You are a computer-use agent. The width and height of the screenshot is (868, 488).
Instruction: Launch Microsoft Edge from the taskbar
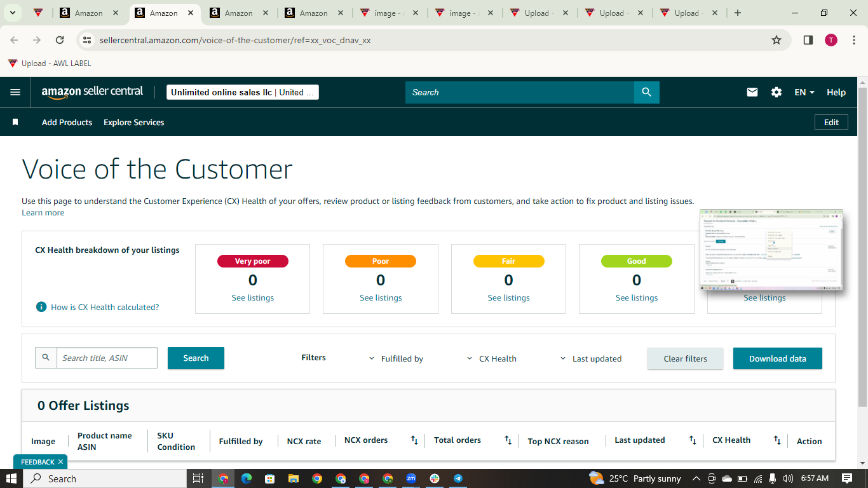point(247,478)
